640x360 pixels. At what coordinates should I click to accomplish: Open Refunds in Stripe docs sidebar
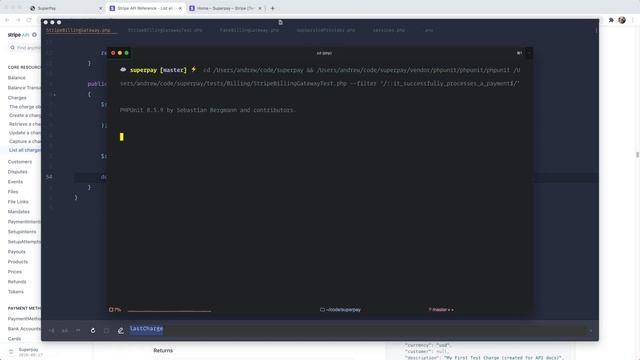tap(17, 282)
